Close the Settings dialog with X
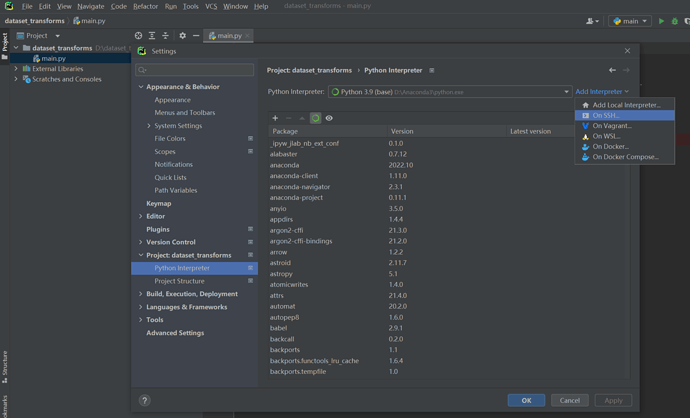The height and width of the screenshot is (418, 690). click(x=627, y=51)
